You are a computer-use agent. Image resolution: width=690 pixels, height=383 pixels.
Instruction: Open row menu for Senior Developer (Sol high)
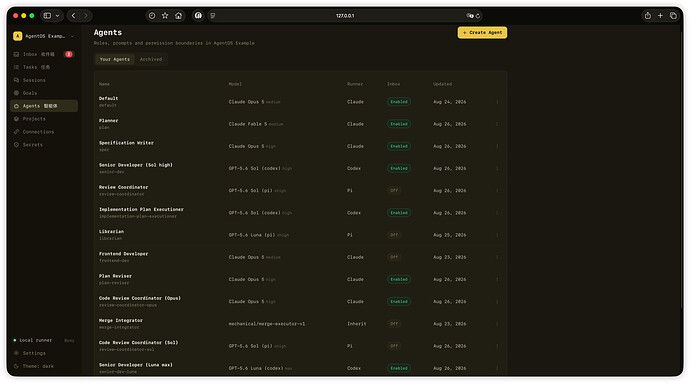point(497,169)
